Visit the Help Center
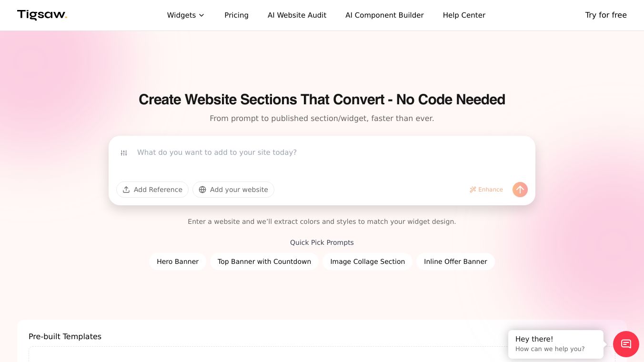The image size is (644, 362). 464,15
